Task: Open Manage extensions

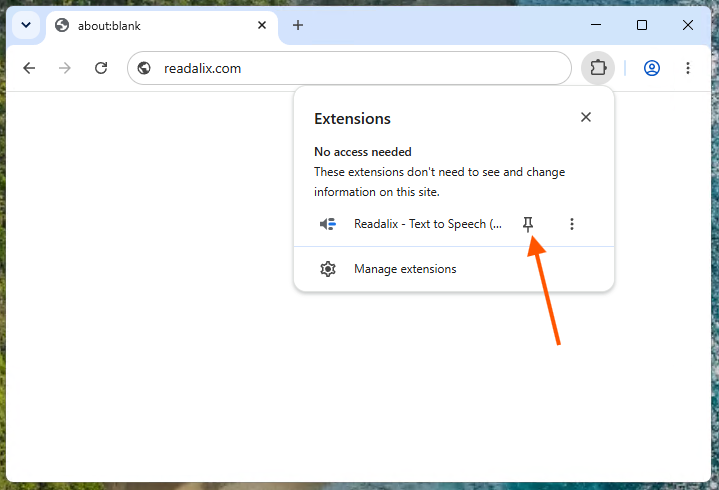Action: [454, 269]
